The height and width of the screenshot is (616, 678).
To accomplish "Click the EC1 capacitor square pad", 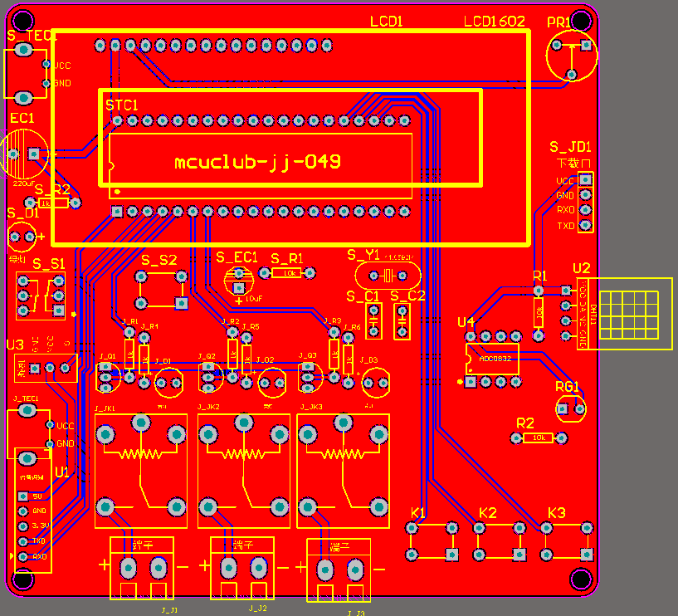I will coord(34,154).
